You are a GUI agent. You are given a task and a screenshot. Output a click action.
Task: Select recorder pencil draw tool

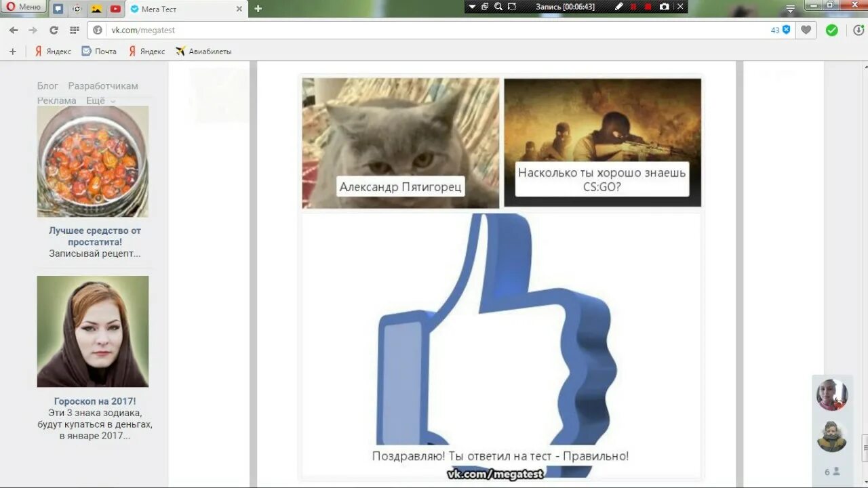pyautogui.click(x=618, y=7)
